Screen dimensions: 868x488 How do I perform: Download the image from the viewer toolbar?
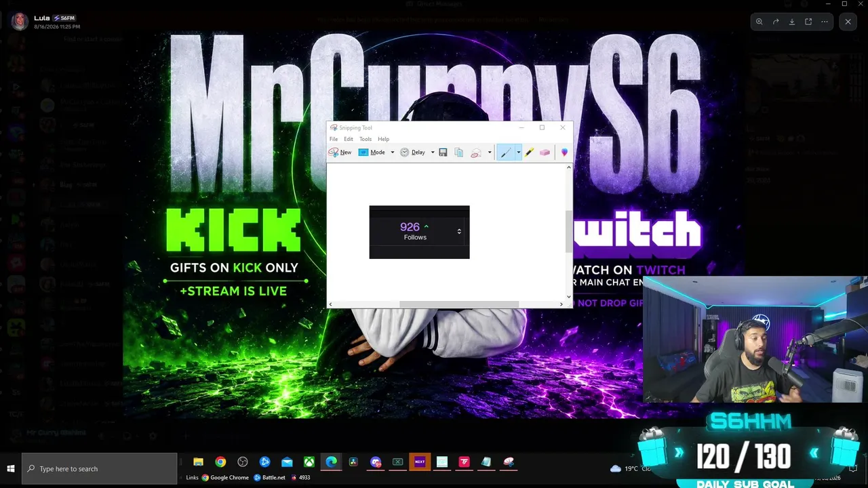tap(792, 22)
